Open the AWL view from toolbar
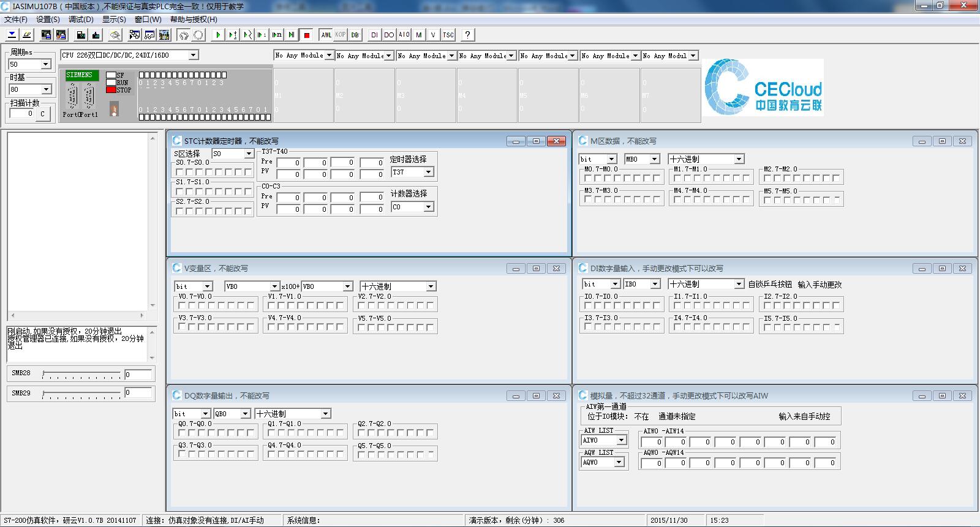 coord(326,35)
